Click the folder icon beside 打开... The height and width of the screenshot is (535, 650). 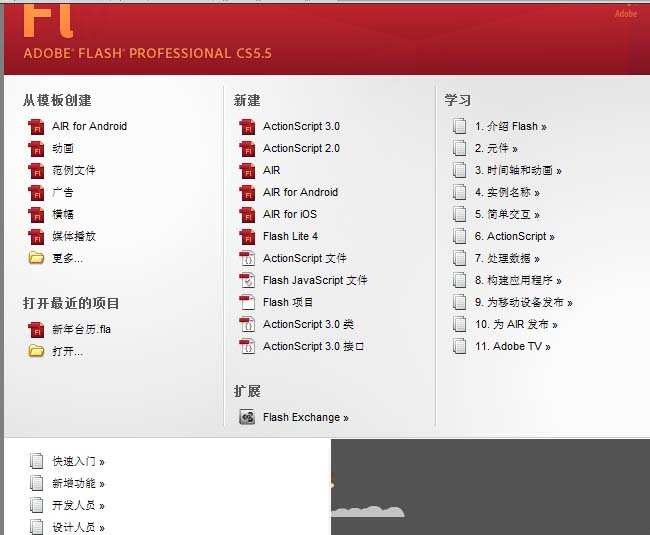tap(36, 351)
